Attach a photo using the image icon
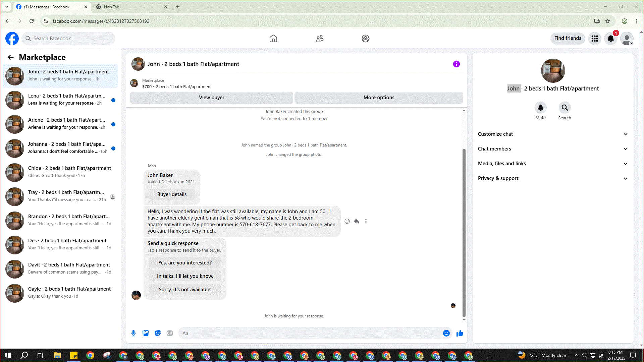This screenshot has height=362, width=644. click(x=146, y=333)
